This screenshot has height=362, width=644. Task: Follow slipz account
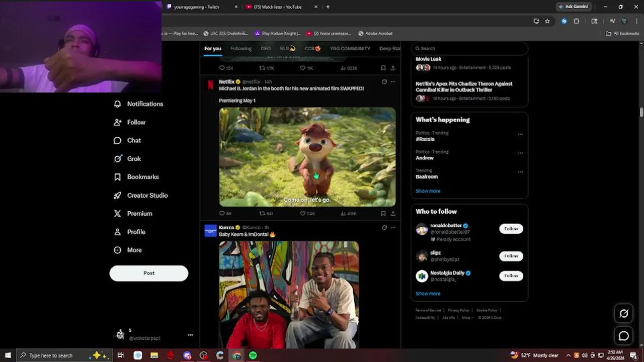coord(511,256)
